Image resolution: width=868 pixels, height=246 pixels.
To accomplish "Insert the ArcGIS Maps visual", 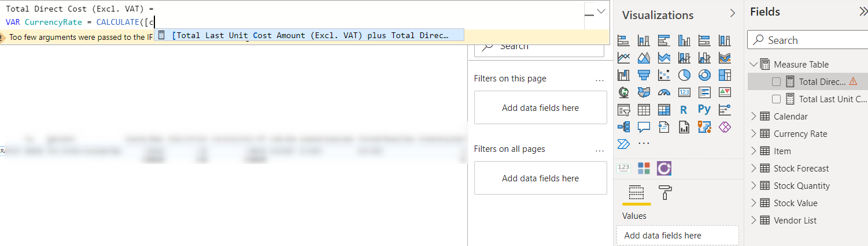I will coord(704,127).
